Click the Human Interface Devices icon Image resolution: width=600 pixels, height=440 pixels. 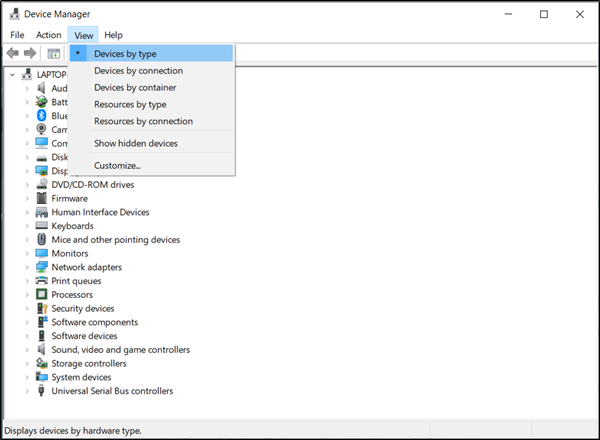(41, 212)
